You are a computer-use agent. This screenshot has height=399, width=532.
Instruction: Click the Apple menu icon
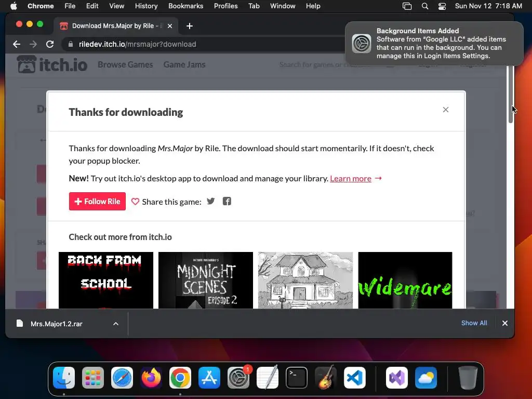[x=14, y=6]
